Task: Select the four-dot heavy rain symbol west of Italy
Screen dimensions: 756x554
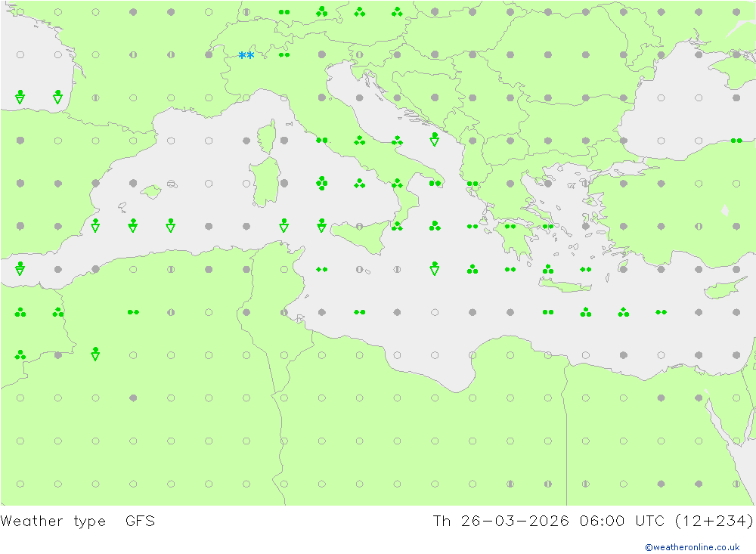Action: (322, 183)
